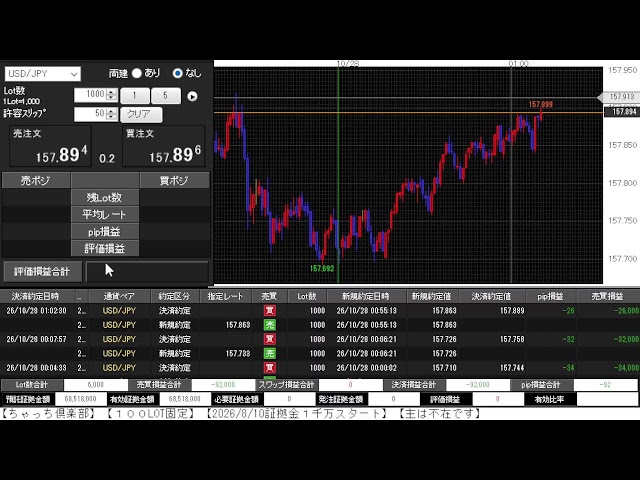Image resolution: width=640 pixels, height=480 pixels.
Task: Select the あり radio button for 両建
Action: [137, 73]
